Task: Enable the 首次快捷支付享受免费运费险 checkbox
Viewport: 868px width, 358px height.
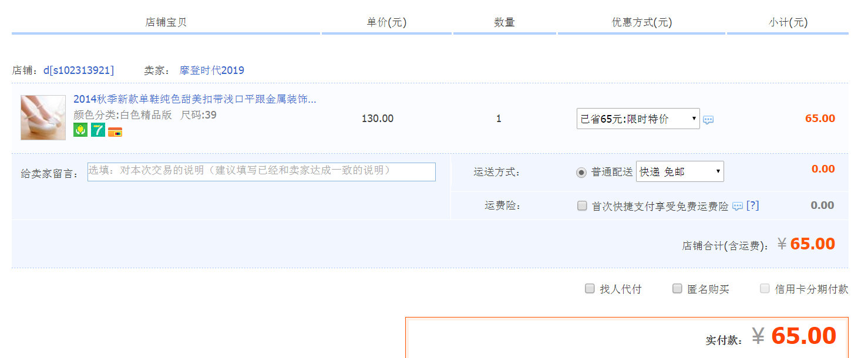Action: pyautogui.click(x=582, y=206)
